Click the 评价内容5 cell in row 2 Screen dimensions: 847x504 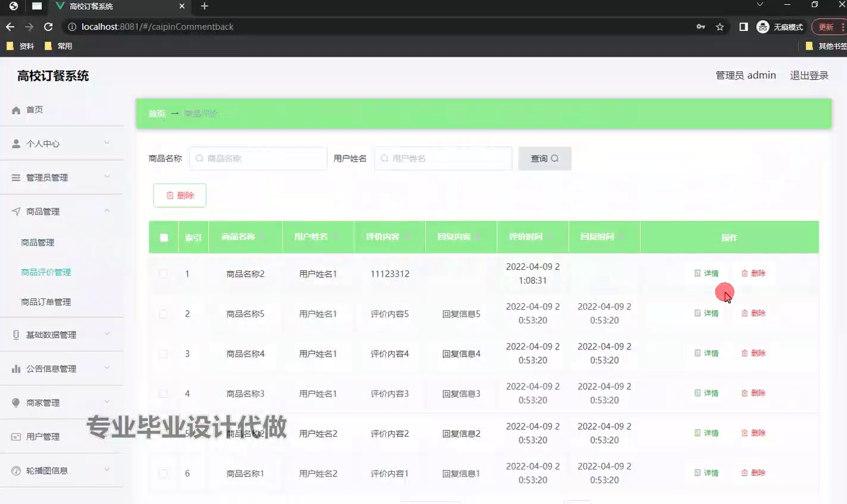tap(390, 314)
